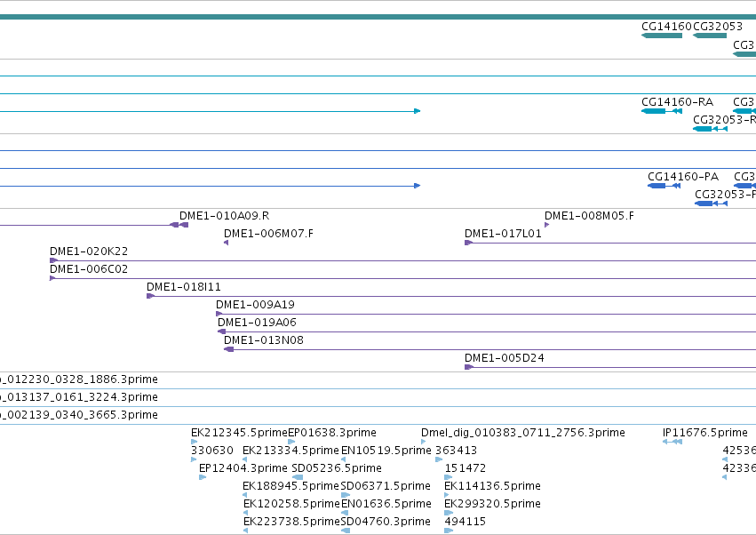Click the EP12404.3prime arrow glyph
This screenshot has height=535, width=756.
(203, 477)
